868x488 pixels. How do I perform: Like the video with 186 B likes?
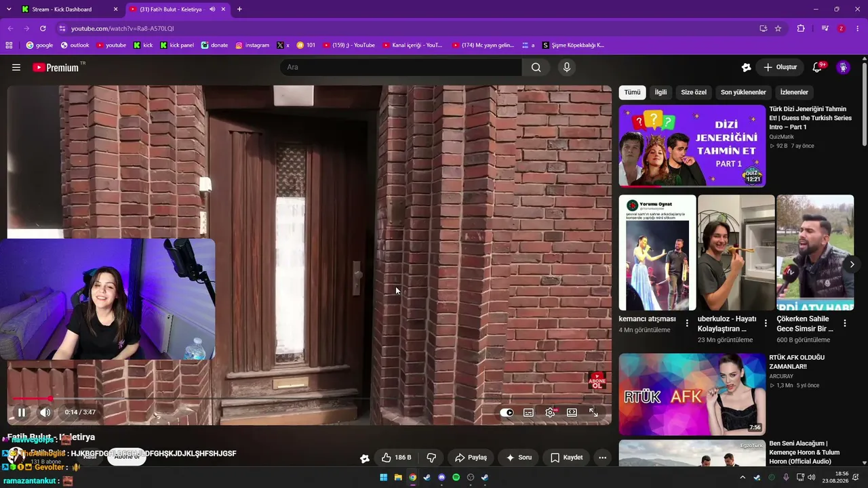click(x=397, y=457)
